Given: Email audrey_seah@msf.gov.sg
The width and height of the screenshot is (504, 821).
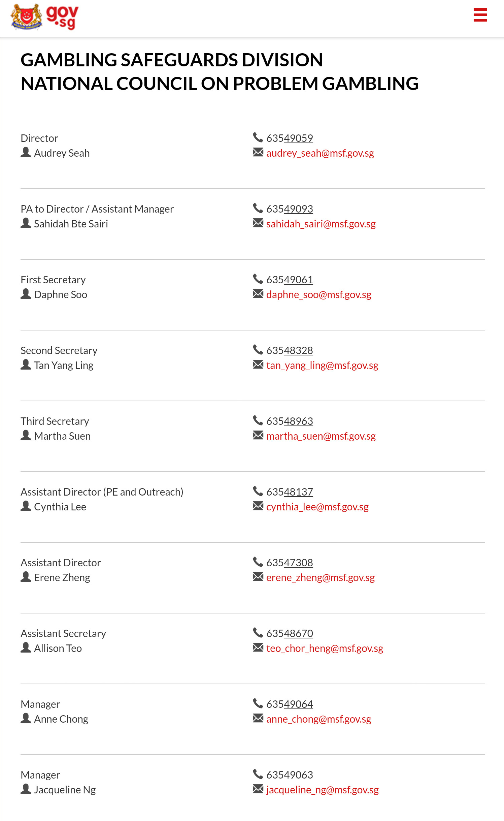Looking at the screenshot, I should coord(320,153).
